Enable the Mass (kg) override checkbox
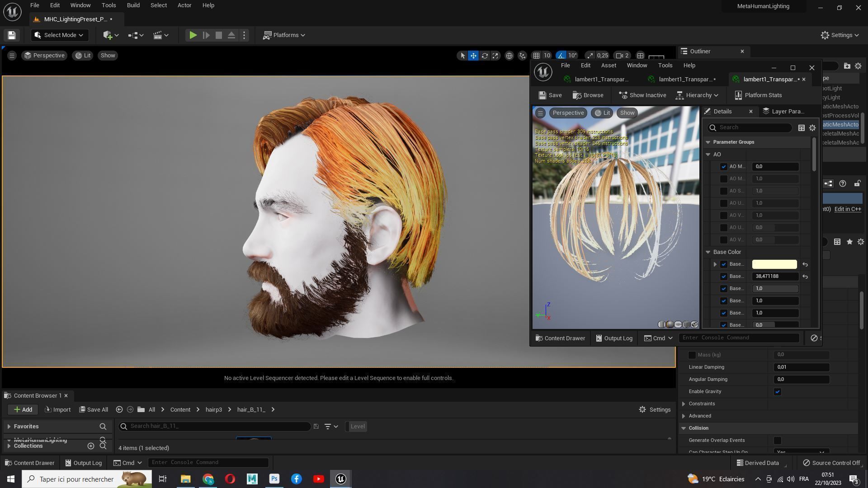Viewport: 868px width, 488px height. point(692,355)
